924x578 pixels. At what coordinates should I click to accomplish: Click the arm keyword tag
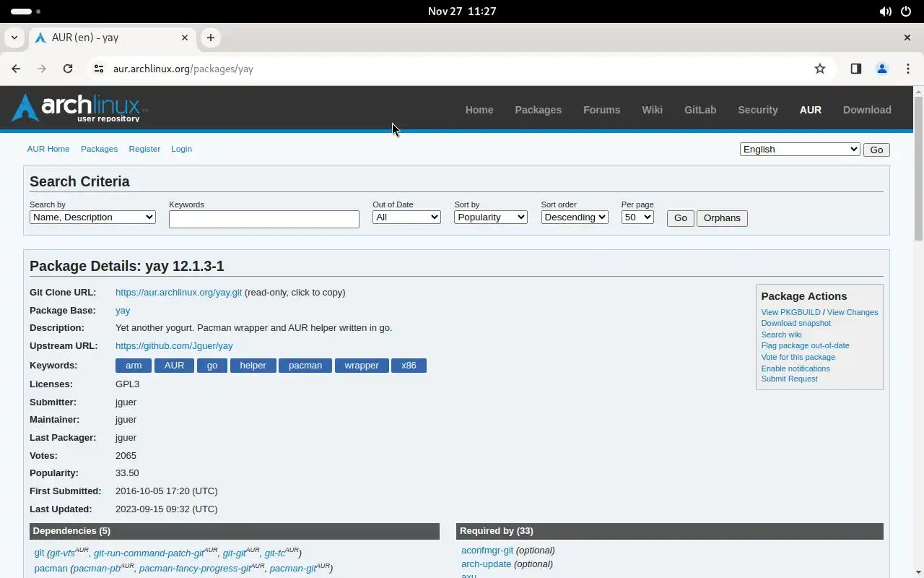[134, 366]
